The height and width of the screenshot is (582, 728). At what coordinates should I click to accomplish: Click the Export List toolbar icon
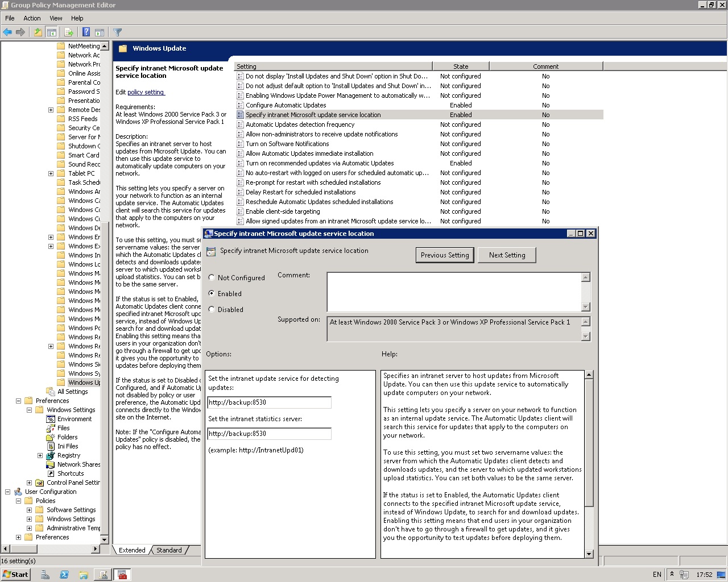click(x=69, y=32)
